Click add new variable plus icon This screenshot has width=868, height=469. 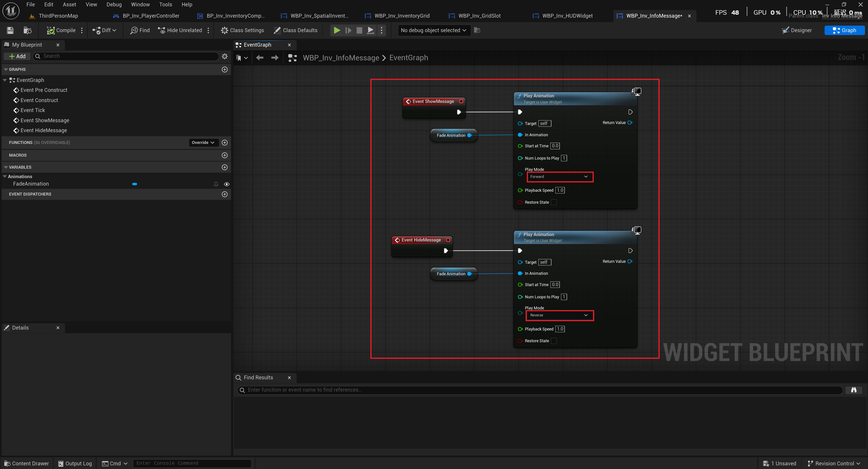click(x=225, y=167)
